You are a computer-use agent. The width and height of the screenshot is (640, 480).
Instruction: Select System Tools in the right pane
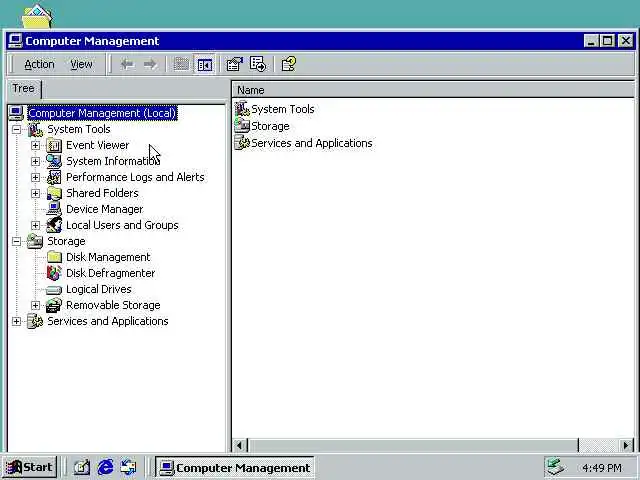click(282, 109)
